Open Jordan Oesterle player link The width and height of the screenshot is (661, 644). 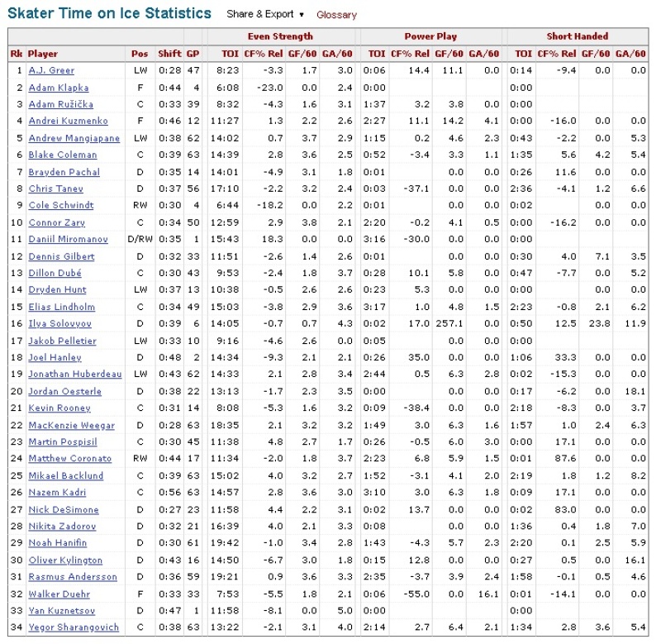click(x=65, y=391)
